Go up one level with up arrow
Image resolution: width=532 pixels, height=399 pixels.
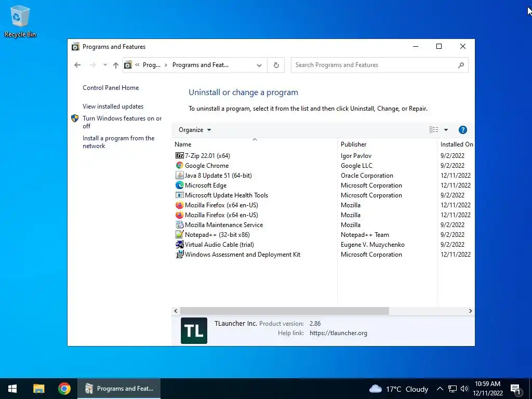pos(116,65)
